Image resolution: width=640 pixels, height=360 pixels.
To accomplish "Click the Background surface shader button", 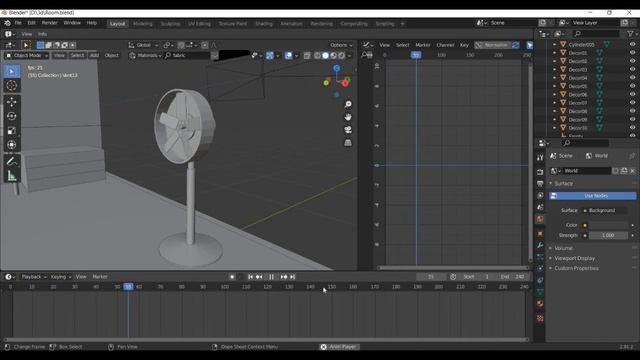I will click(x=604, y=211).
